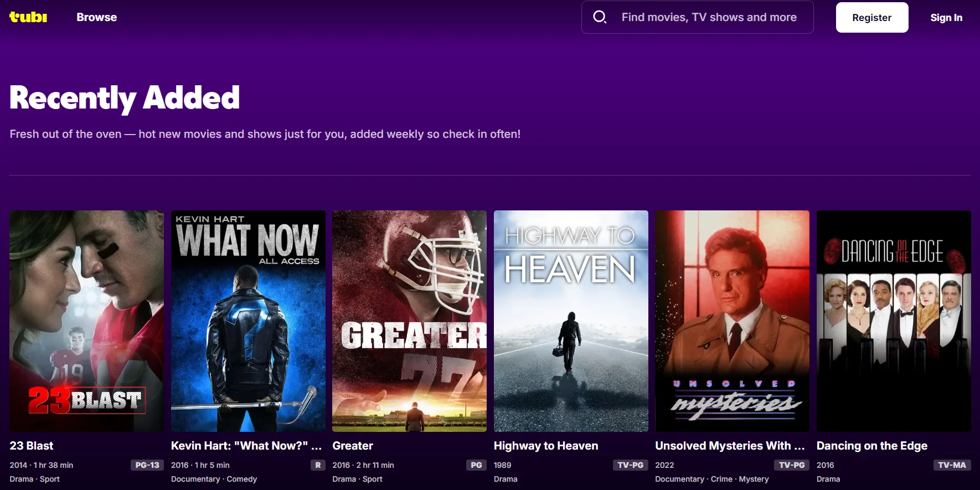This screenshot has height=490, width=980.
Task: Click the Unsolved Mysteries With title
Action: [x=730, y=446]
